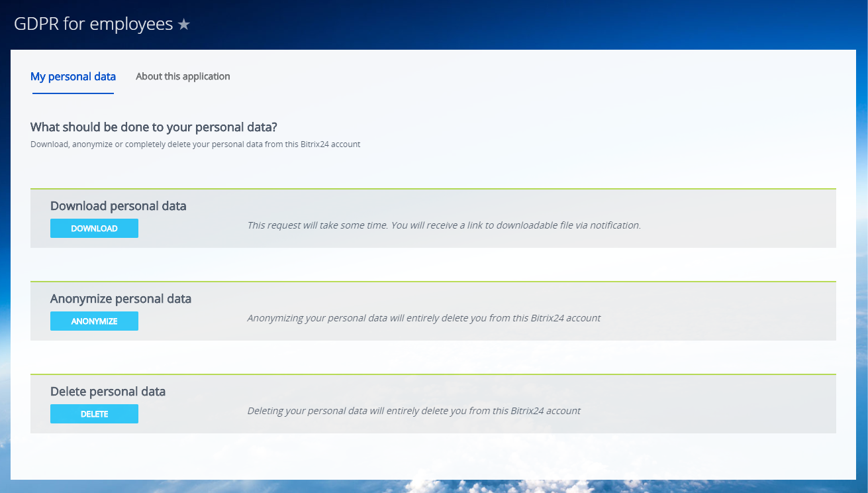Click the Download personal data heading
This screenshot has height=493, width=868.
(x=119, y=206)
